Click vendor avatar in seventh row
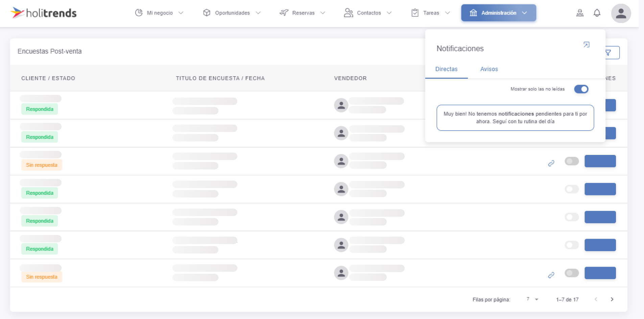 pyautogui.click(x=341, y=273)
